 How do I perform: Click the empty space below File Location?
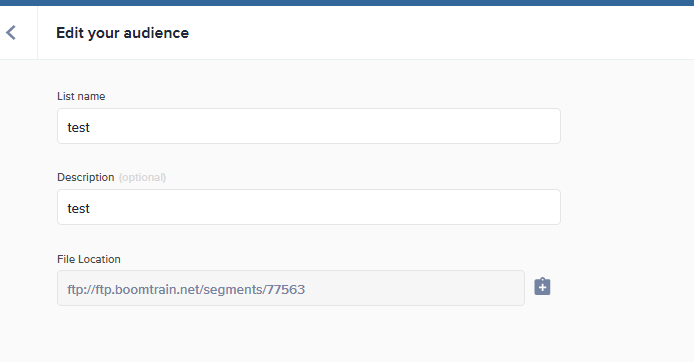click(x=309, y=334)
